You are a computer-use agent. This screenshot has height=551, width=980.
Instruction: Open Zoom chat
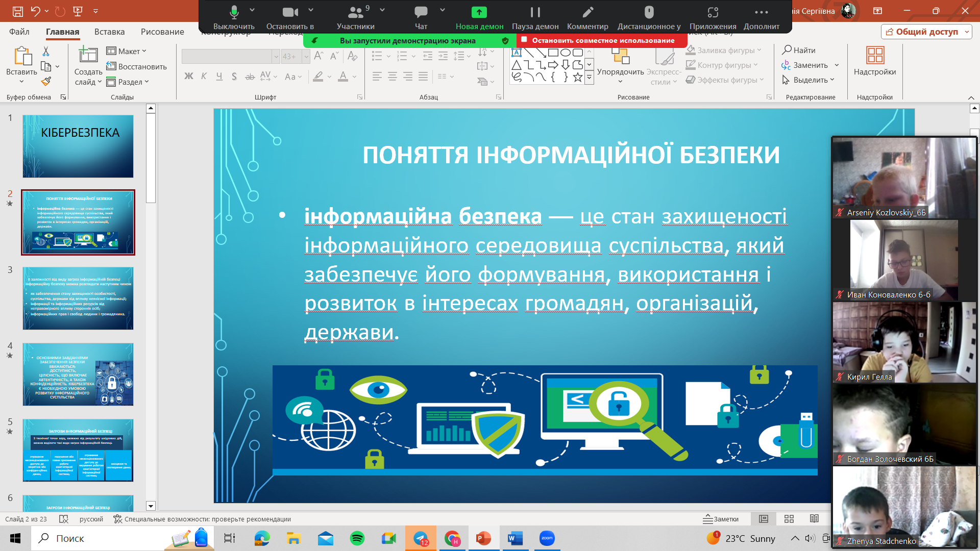[x=421, y=17]
